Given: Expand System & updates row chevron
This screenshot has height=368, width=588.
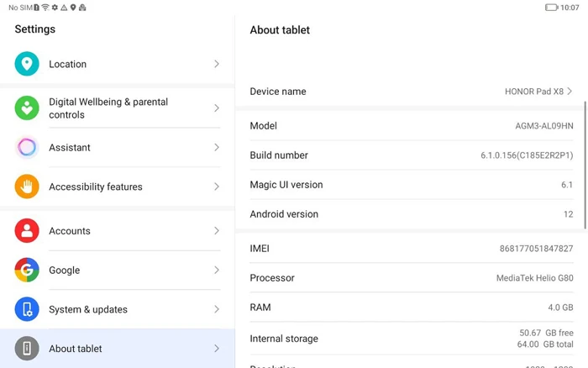Looking at the screenshot, I should click(217, 309).
